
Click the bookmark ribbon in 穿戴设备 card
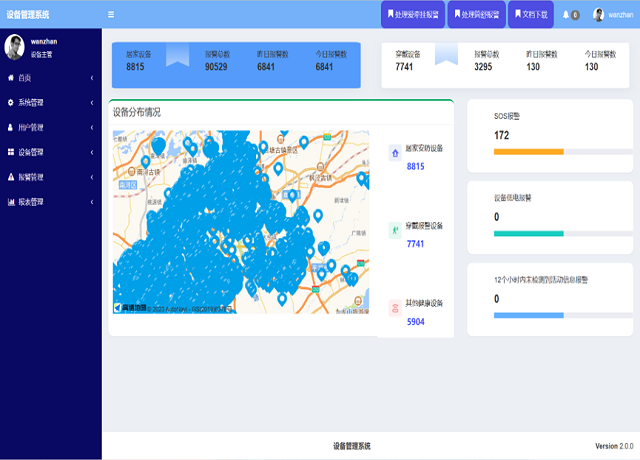pyautogui.click(x=446, y=55)
